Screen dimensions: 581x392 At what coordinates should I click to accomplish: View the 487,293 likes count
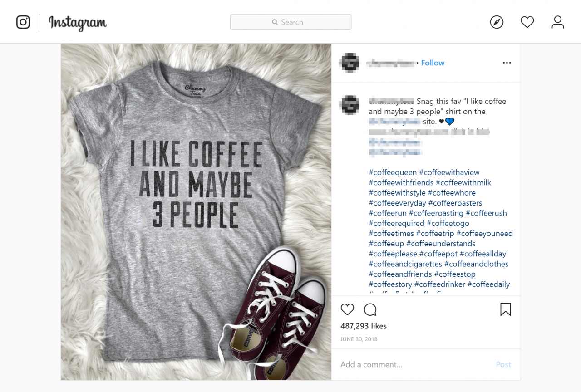(364, 326)
